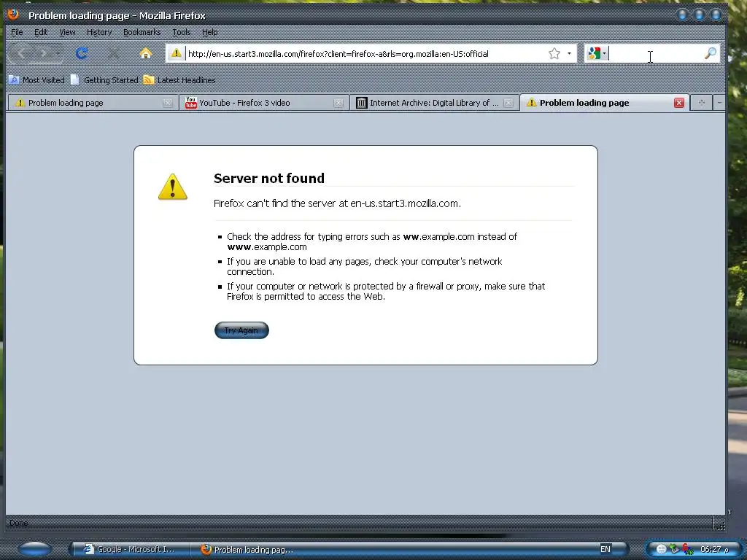Select the active Problem loading page tab
747x560 pixels.
coord(604,103)
